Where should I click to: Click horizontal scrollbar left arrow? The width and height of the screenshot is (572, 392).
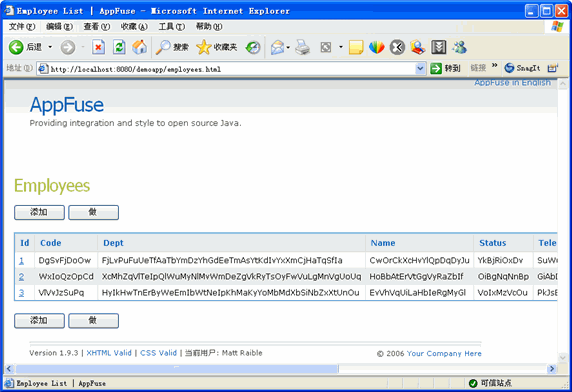tap(9, 369)
